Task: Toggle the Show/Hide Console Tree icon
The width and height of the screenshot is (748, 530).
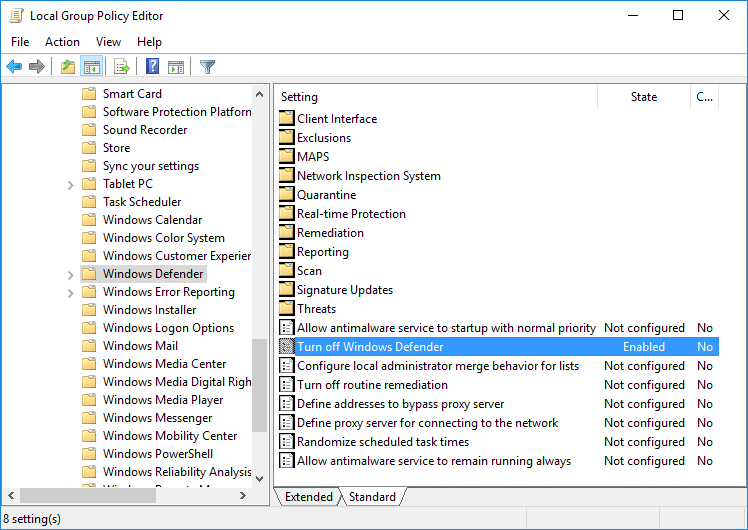Action: coord(92,66)
